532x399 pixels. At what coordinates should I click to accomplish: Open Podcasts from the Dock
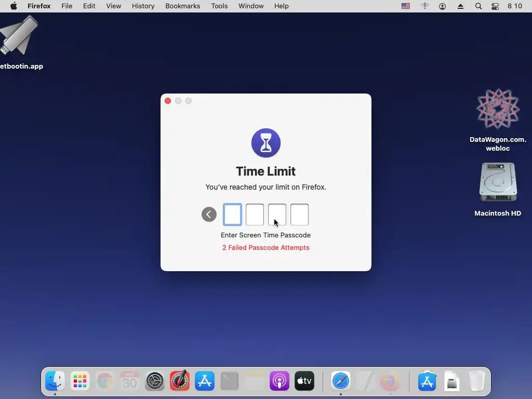pyautogui.click(x=279, y=381)
